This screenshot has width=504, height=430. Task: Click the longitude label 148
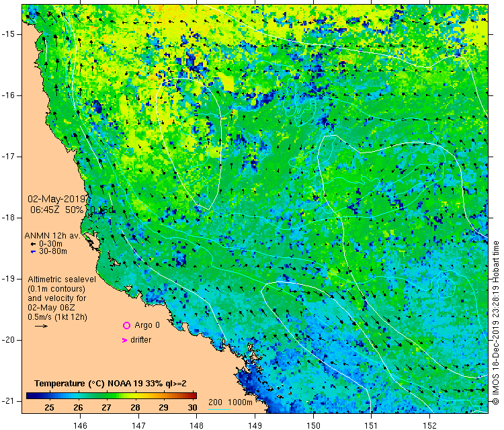pos(196,425)
